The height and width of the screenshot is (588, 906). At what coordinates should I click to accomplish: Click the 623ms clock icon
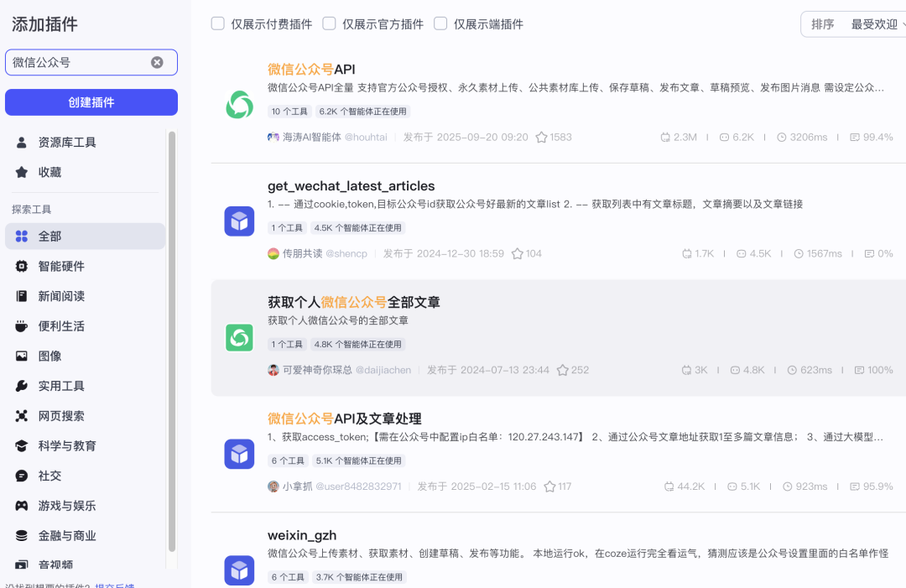point(792,370)
